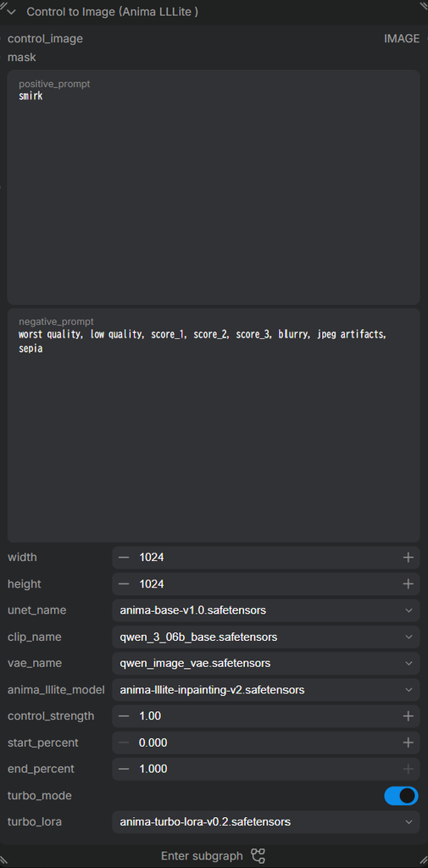Image resolution: width=428 pixels, height=868 pixels.
Task: Click the IMAGE output slot label
Action: 402,39
